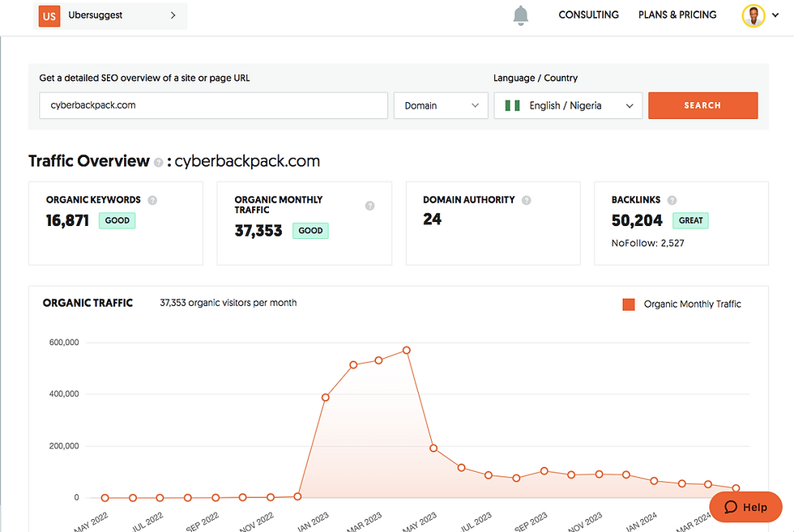Select the peak data point on the traffic chart

coord(406,350)
